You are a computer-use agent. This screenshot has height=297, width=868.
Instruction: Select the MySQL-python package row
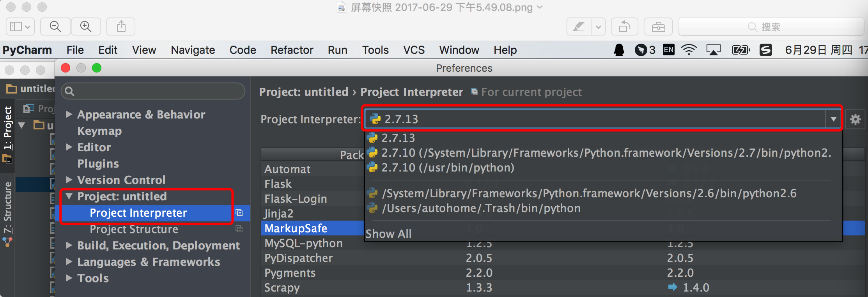[563, 243]
